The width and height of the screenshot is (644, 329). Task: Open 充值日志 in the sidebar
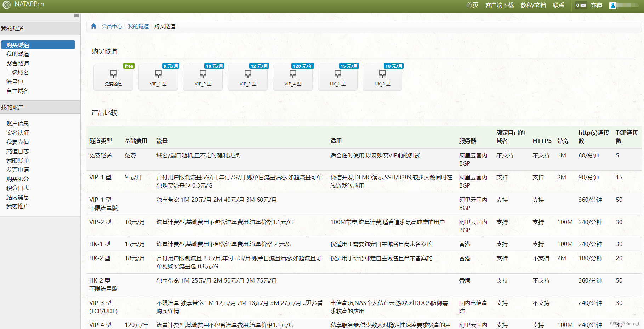[18, 151]
